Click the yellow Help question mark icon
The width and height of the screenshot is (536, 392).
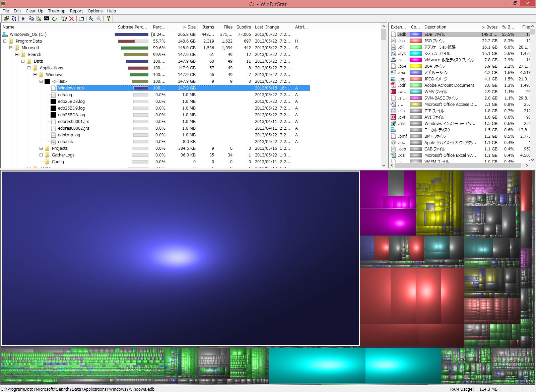click(x=109, y=19)
